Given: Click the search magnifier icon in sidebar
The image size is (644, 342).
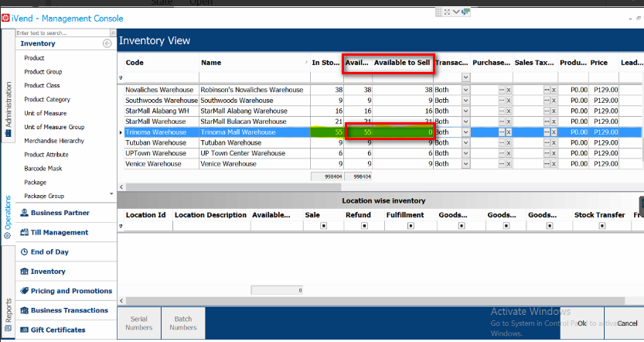Looking at the screenshot, I should click(113, 32).
